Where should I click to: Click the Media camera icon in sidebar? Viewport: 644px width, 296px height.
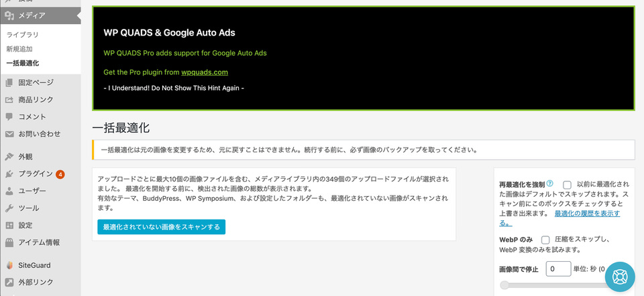click(9, 16)
